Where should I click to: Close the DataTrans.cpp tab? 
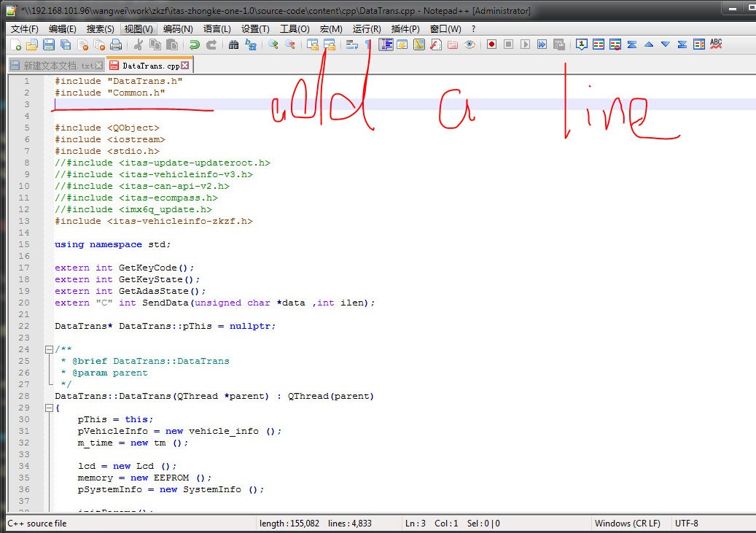coord(185,65)
